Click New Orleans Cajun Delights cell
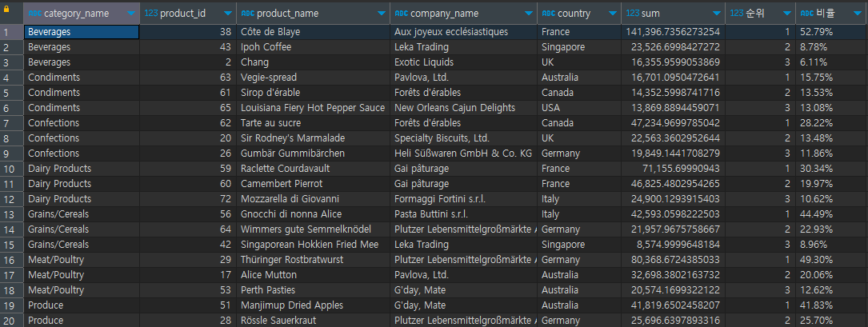The width and height of the screenshot is (868, 327). 463,108
